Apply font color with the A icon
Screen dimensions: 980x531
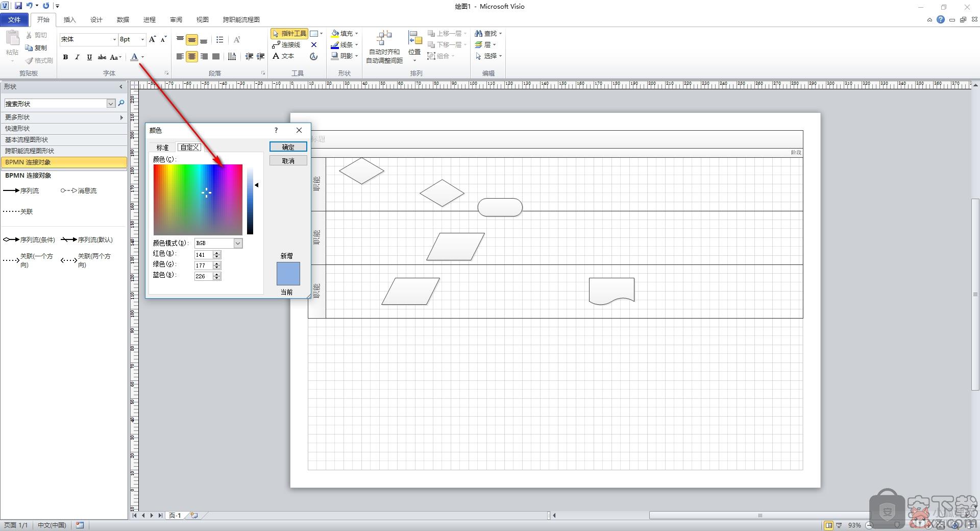click(134, 57)
